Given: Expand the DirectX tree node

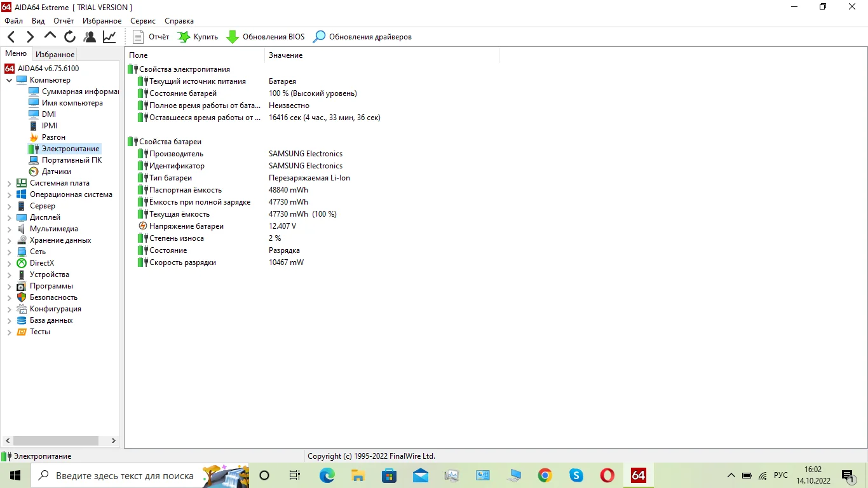Looking at the screenshot, I should pos(9,263).
